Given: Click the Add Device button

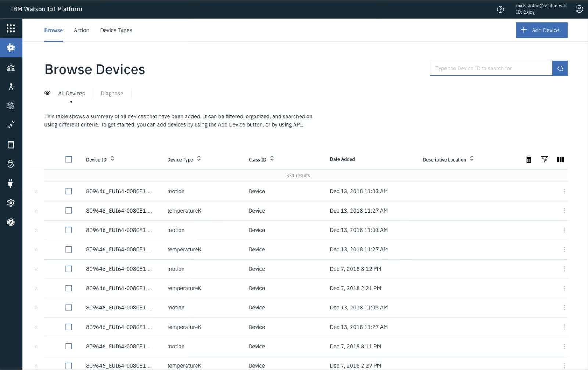Looking at the screenshot, I should click(x=542, y=30).
